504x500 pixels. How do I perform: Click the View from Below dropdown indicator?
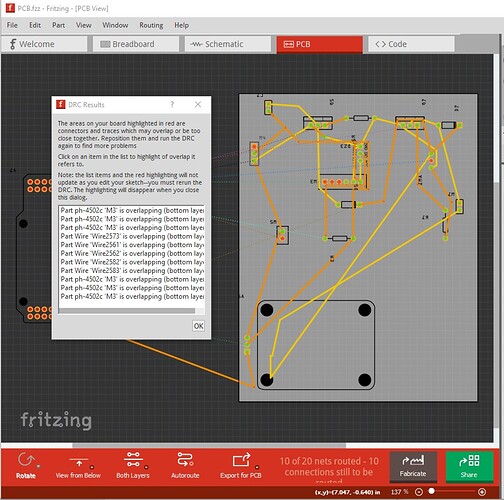(92, 467)
